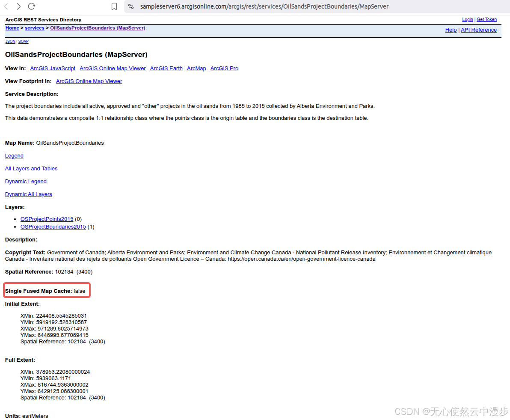
Task: Click the Copyright Text paragraph
Action: [248, 256]
